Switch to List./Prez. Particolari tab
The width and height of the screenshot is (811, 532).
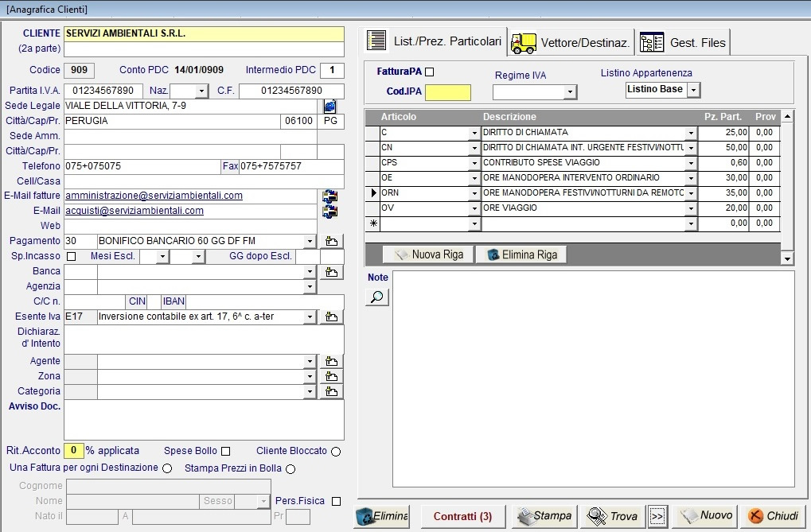435,41
